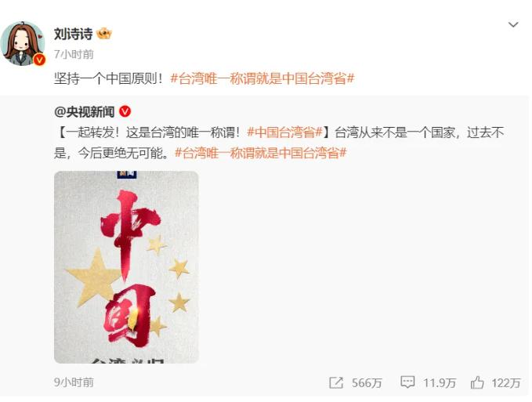Click the crown membership badge beside 刘诗诗
Screen dimensions: 532x402
tap(104, 34)
